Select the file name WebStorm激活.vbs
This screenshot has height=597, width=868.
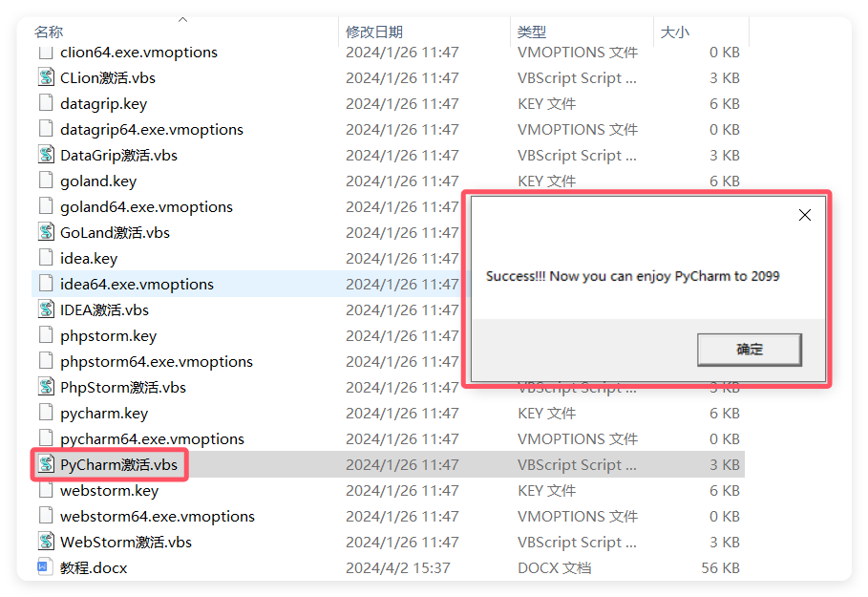point(126,543)
